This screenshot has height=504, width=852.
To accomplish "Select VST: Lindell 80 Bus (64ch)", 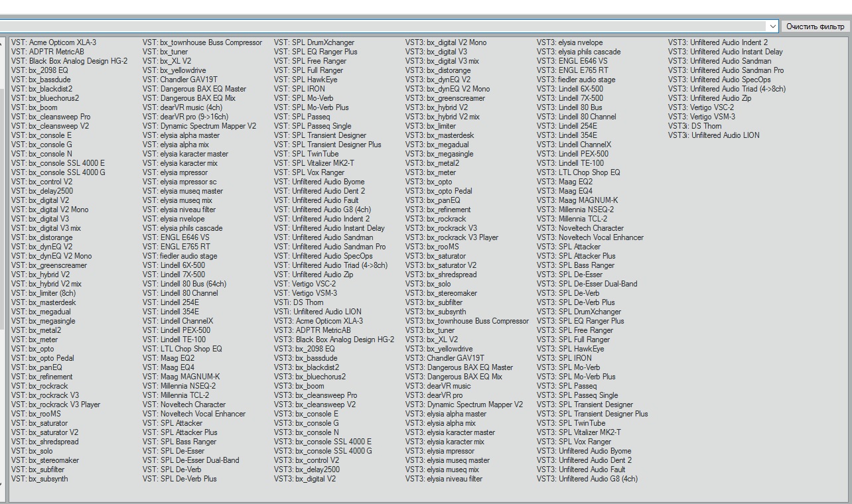I will (x=184, y=284).
